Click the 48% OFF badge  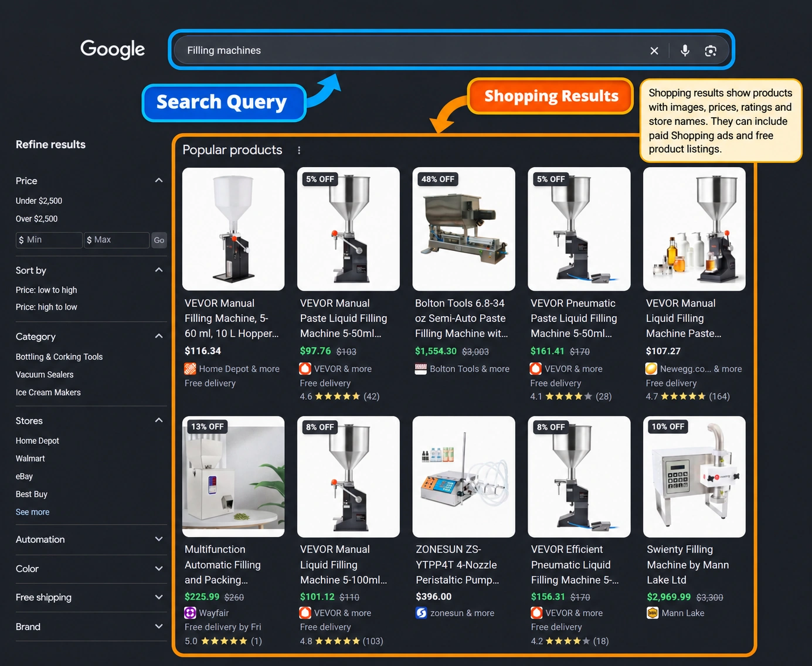tap(438, 179)
